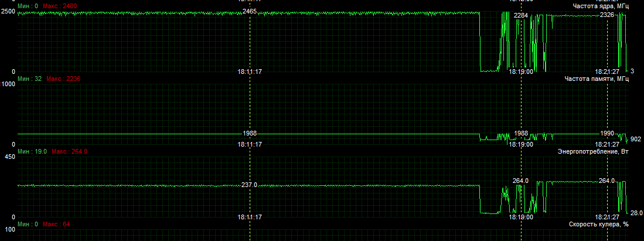Click the 2465 core clock value marker
644x241 pixels.
point(250,12)
